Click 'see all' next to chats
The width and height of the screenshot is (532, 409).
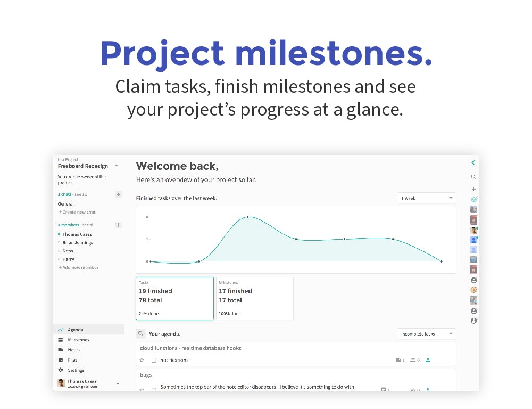click(81, 194)
